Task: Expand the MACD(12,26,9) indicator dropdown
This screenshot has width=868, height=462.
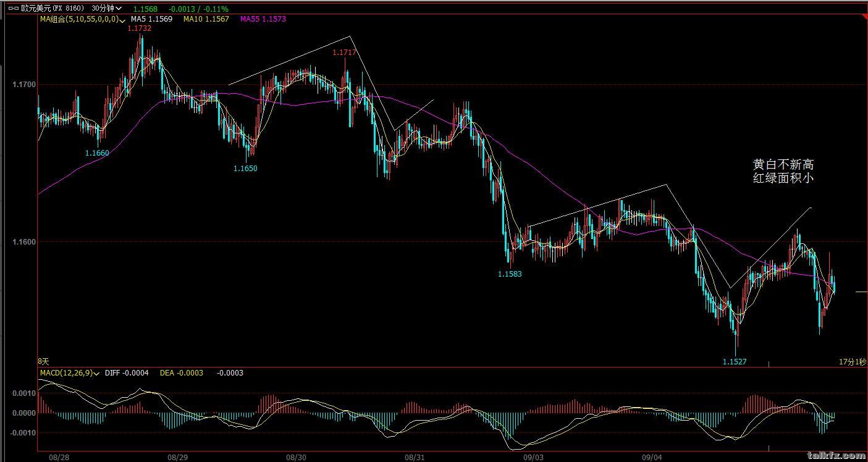Action: pyautogui.click(x=96, y=373)
